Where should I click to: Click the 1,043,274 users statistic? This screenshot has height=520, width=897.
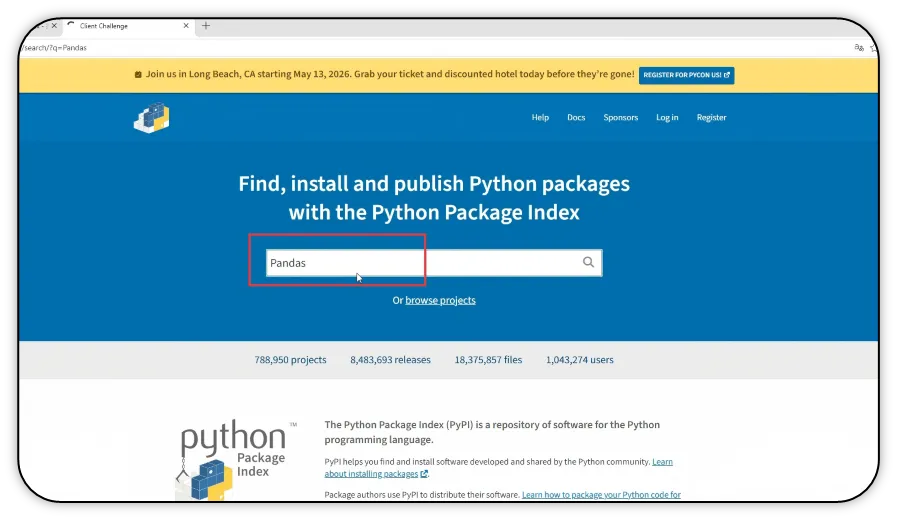580,360
